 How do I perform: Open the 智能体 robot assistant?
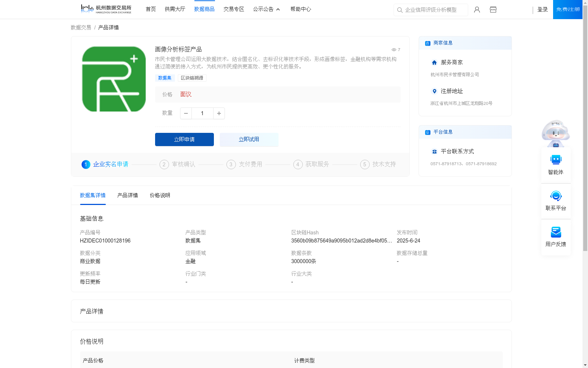click(556, 165)
